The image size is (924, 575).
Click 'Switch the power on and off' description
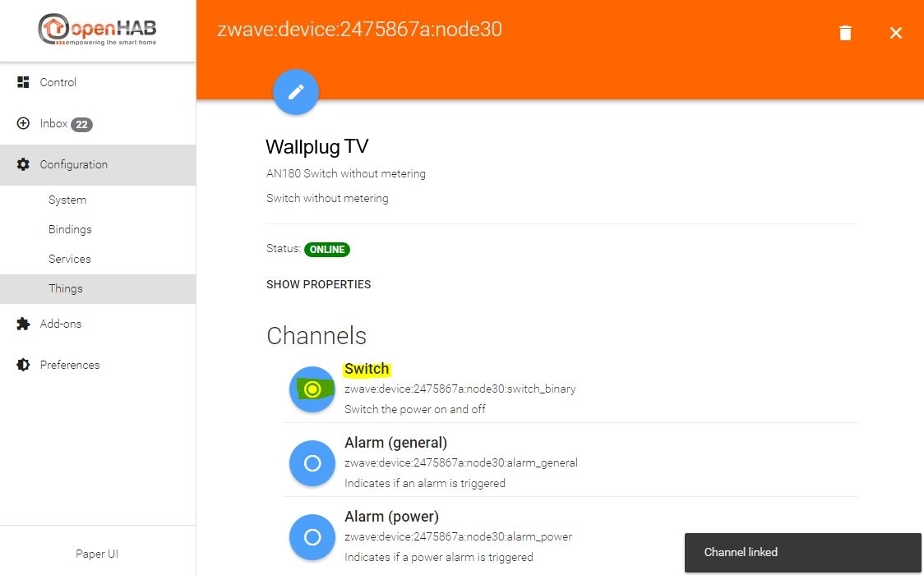pos(415,409)
